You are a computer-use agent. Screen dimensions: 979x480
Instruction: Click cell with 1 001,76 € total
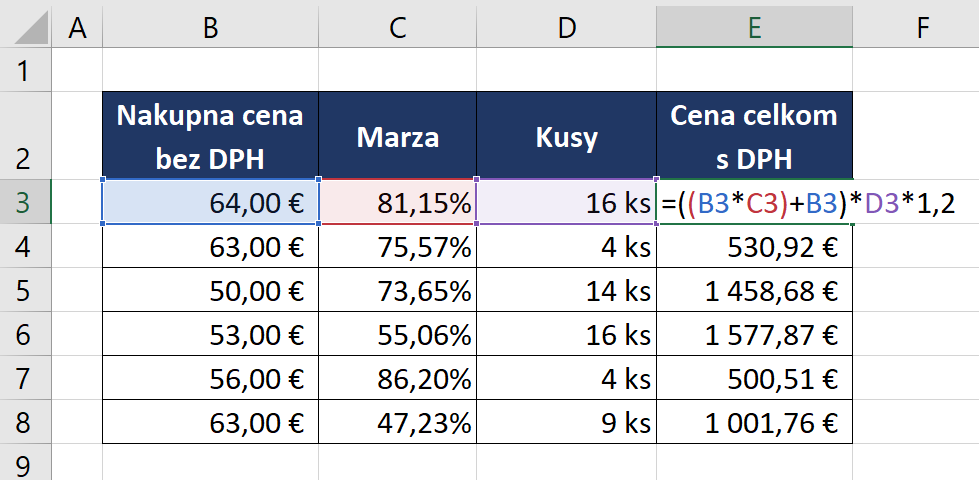pos(754,423)
